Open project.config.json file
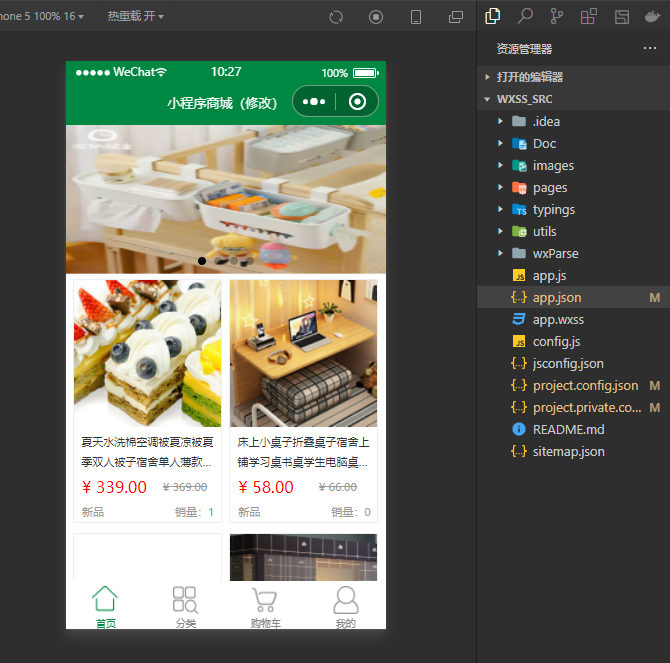This screenshot has width=670, height=663. pos(573,385)
